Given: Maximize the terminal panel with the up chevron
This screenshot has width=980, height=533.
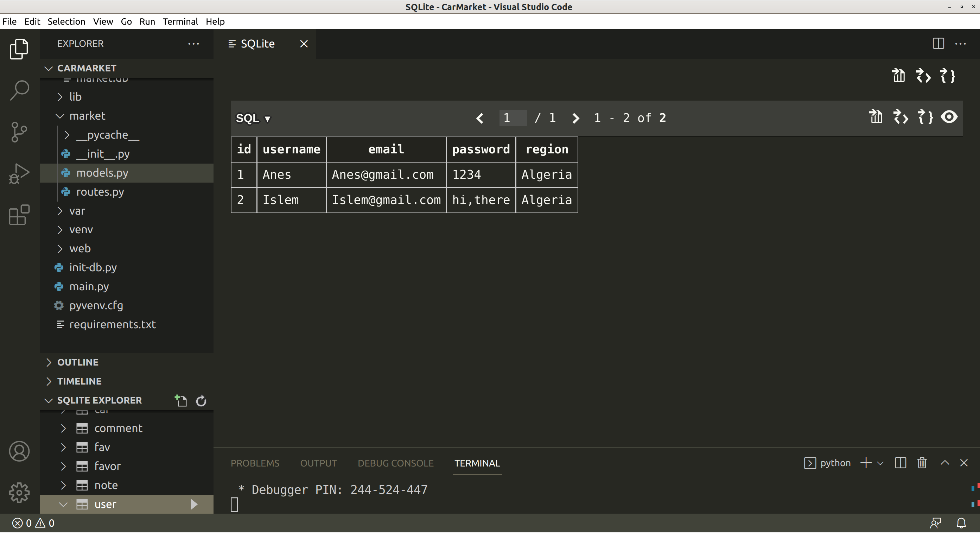Looking at the screenshot, I should [944, 463].
